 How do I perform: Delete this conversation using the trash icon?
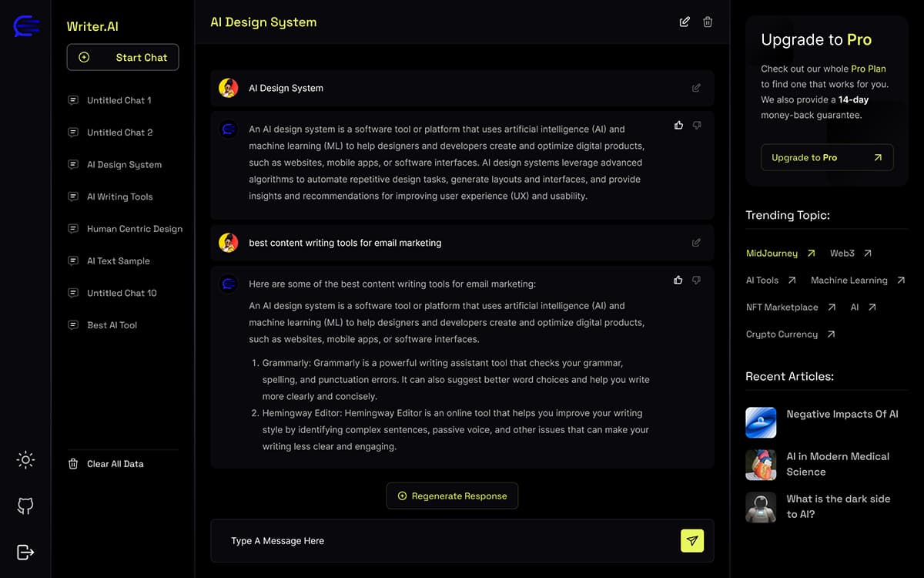pos(707,22)
